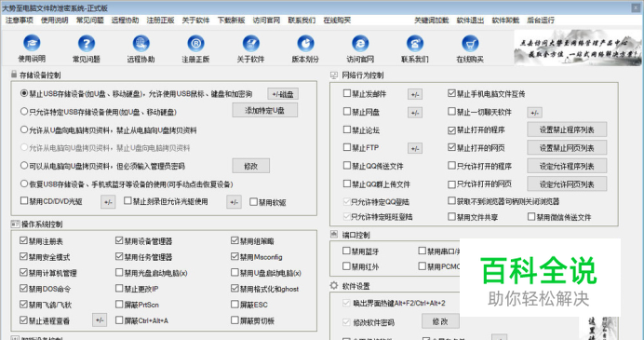Viewport: 644px width, 340px height.
Task: Enable 禁用文件共享 checkbox
Action: point(451,216)
